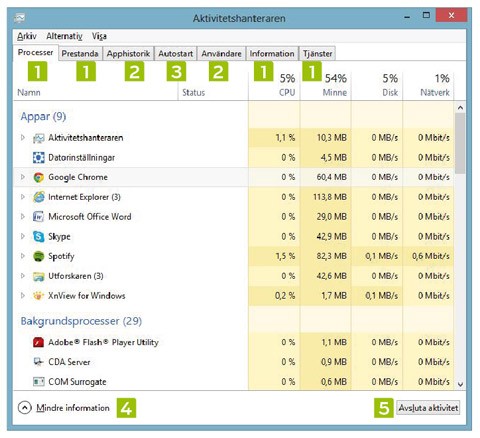Screen dimensions: 480x438
Task: Click Google Chrome's 60,4 MB memory value
Action: click(332, 177)
